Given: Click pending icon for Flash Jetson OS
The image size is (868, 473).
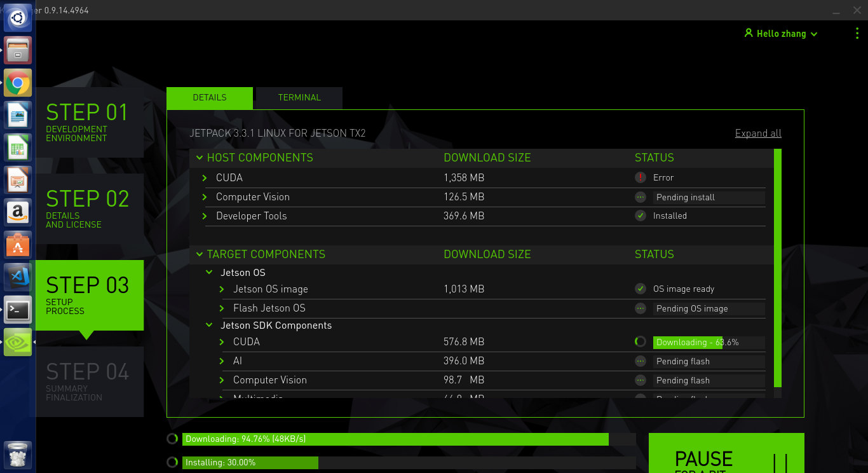Looking at the screenshot, I should tap(641, 308).
